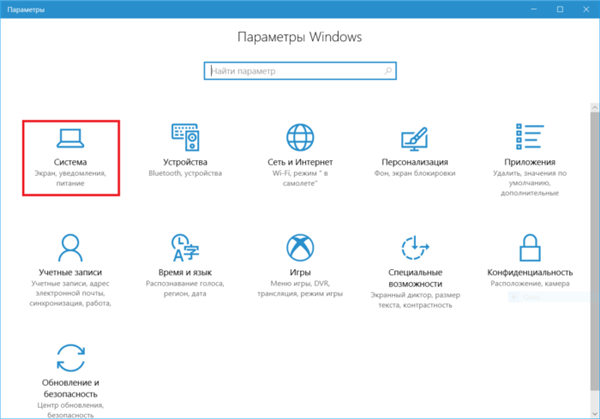Click the Конфиденциальность label
This screenshot has width=600, height=419.
pyautogui.click(x=530, y=272)
